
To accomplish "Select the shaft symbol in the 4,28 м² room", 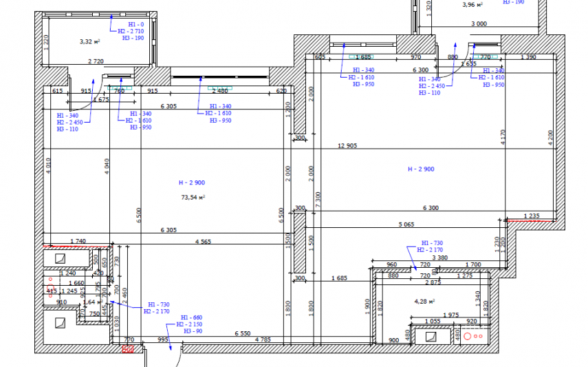I will pyautogui.click(x=432, y=337).
